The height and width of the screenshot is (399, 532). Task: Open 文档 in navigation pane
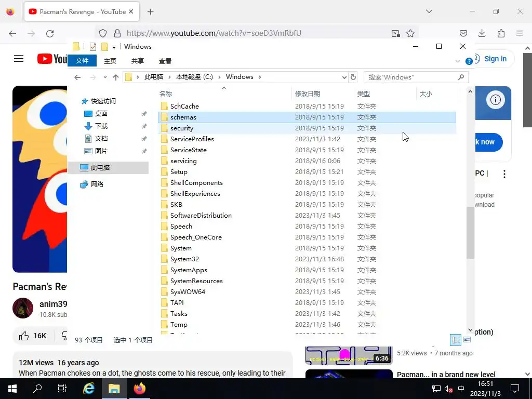point(101,139)
